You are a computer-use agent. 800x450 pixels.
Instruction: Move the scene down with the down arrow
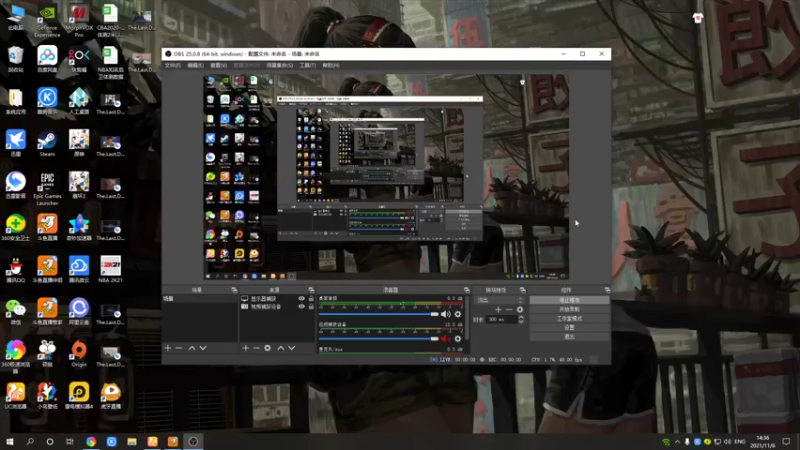point(203,348)
